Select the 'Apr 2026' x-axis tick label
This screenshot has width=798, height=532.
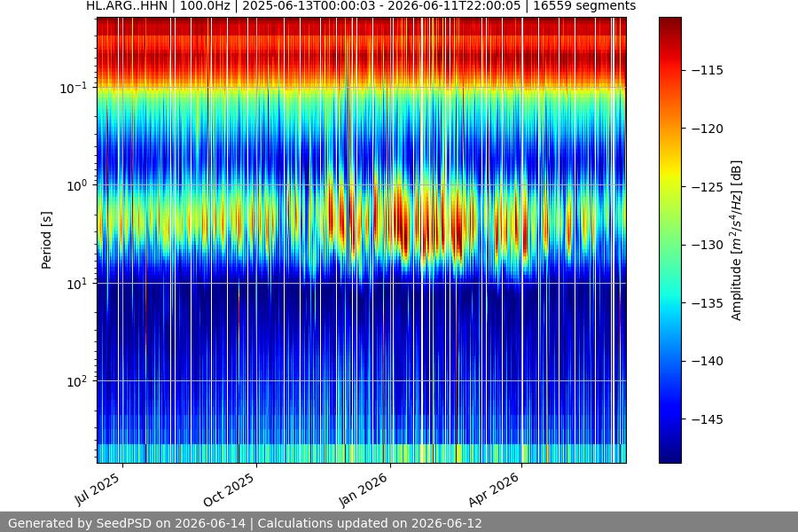(494, 489)
